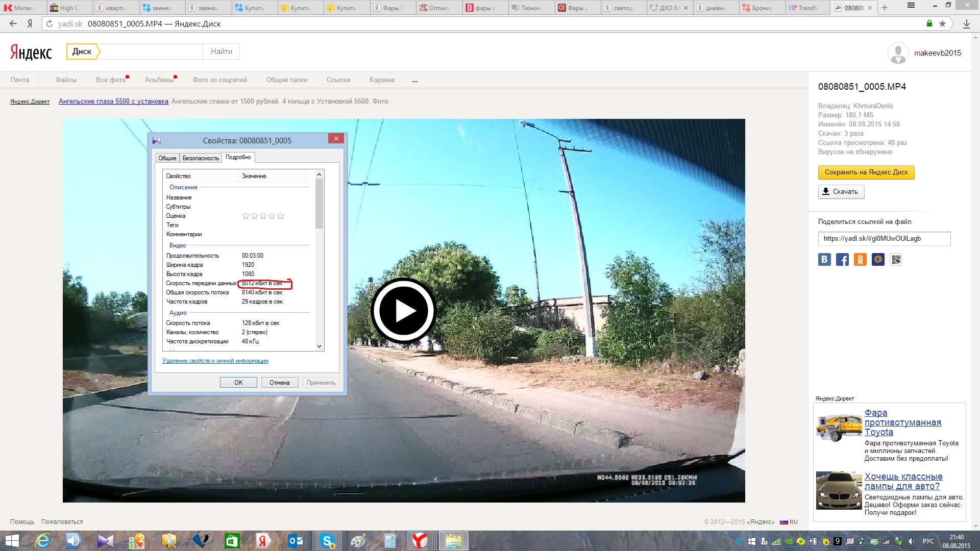Open the makeevb2015 account menu

937,53
